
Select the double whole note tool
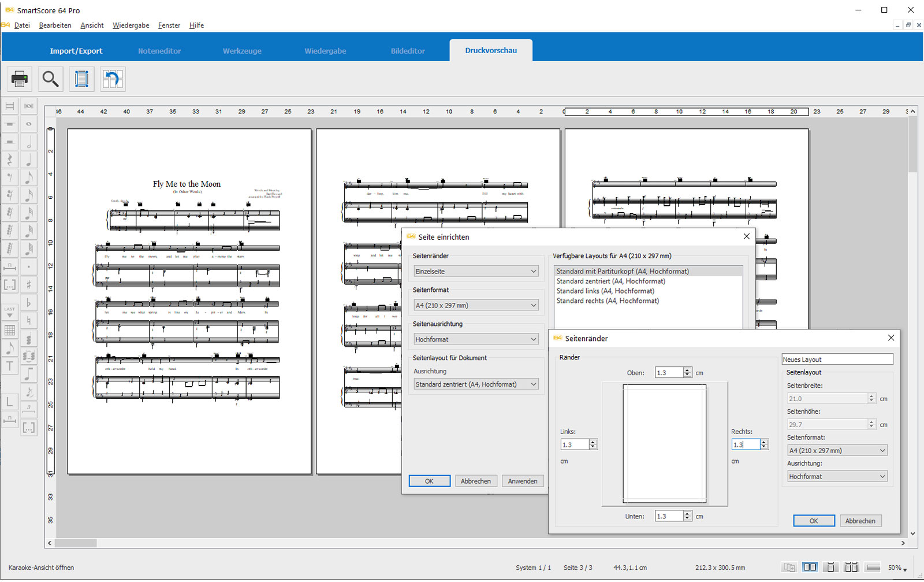pyautogui.click(x=29, y=106)
